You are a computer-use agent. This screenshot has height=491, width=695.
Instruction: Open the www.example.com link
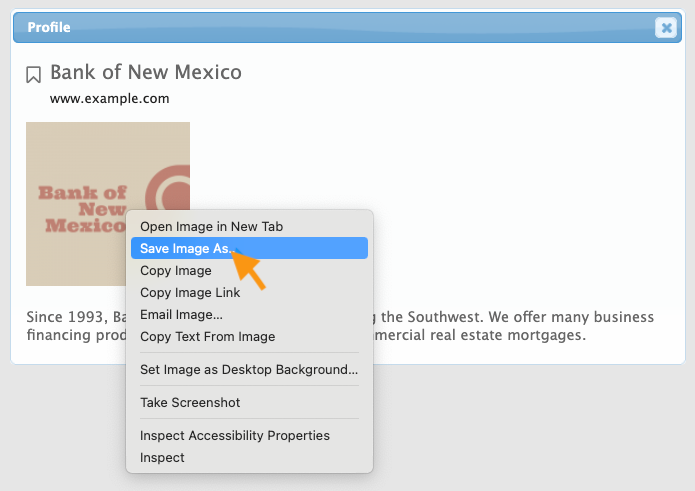pyautogui.click(x=109, y=98)
